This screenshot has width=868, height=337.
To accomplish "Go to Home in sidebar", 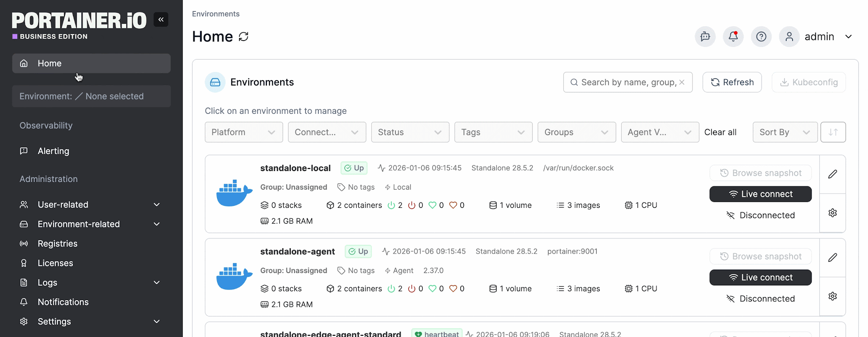I will 91,64.
